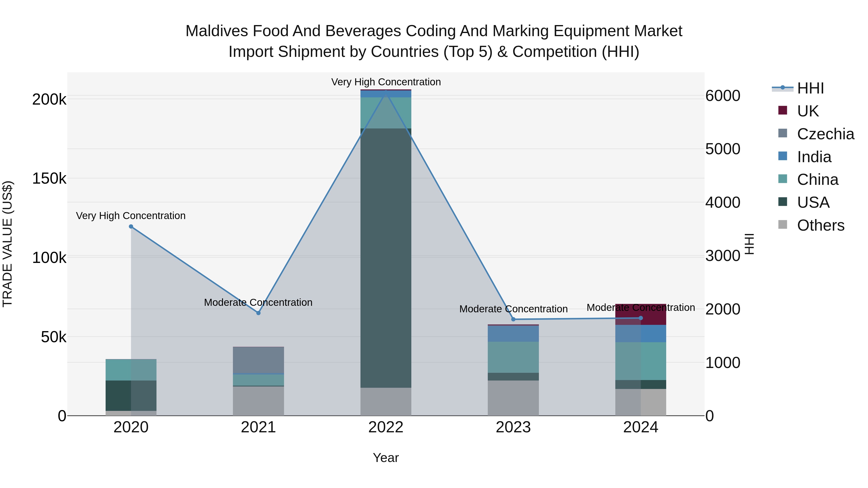Click the Czechia legend color swatch
Viewport: 868px width, 488px height.
783,133
